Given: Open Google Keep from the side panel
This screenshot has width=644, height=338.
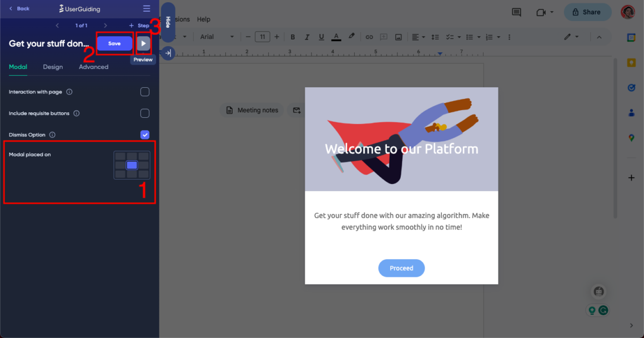Looking at the screenshot, I should [631, 62].
